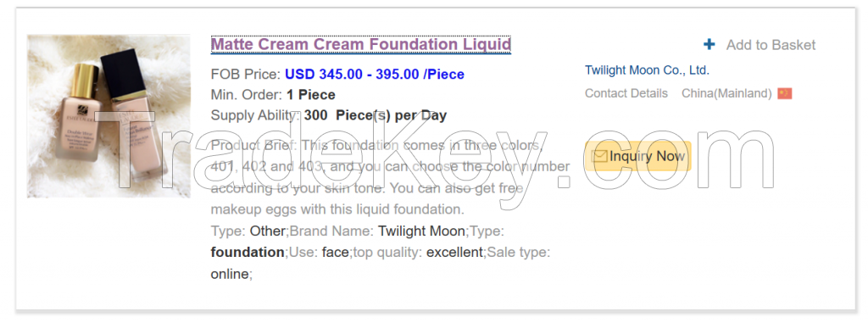Open the Twilight Moon Co., Ltd. supplier link

[647, 70]
